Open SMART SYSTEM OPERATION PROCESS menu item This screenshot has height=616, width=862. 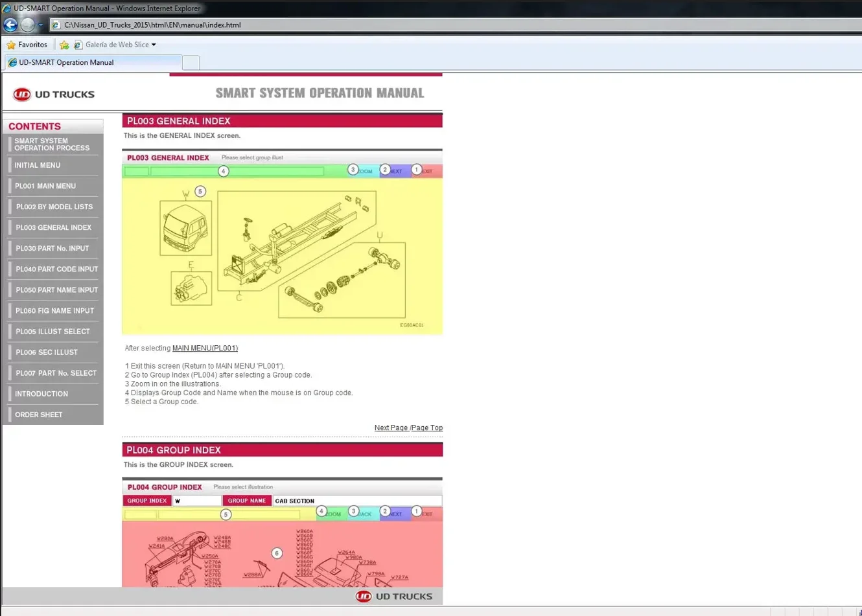pyautogui.click(x=52, y=144)
